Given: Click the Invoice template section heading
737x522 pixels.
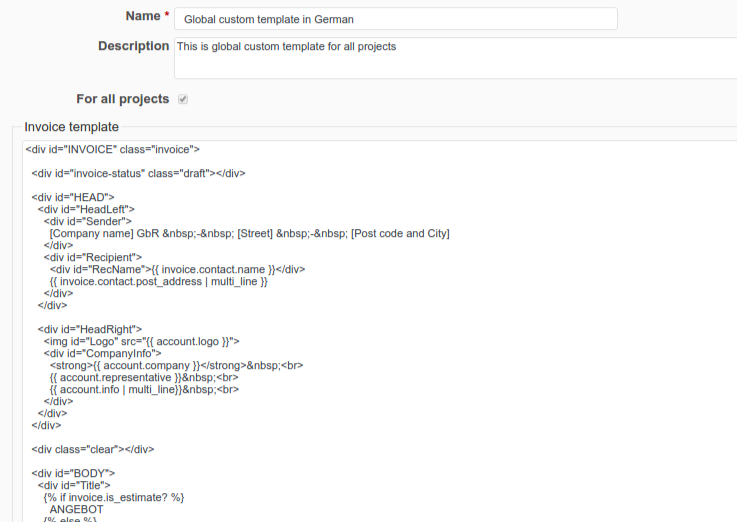Looking at the screenshot, I should 71,127.
